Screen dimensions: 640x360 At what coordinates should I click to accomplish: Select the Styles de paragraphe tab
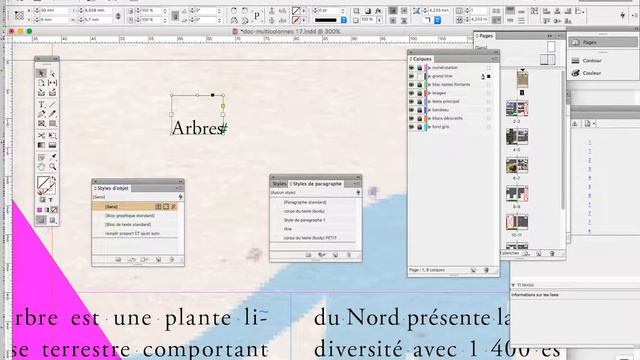[x=316, y=184]
